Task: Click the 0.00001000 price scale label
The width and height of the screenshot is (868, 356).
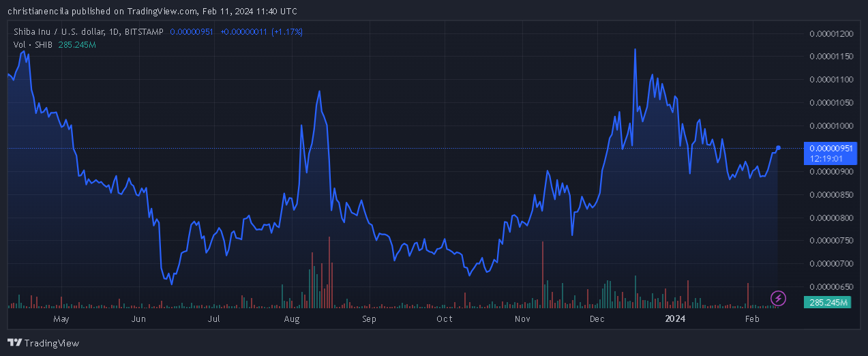Action: pos(830,125)
